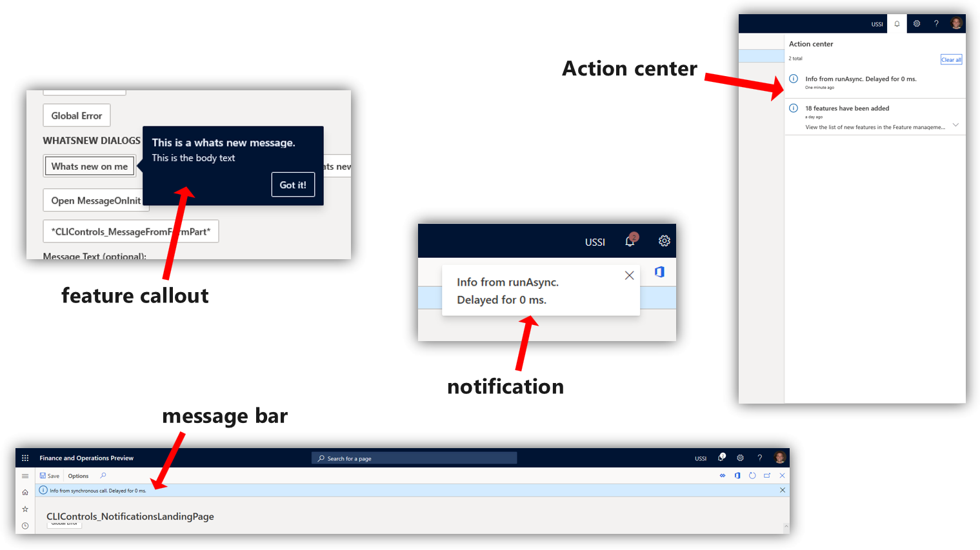Viewport: 980px width, 550px height.
Task: Click the help question mark above the Action center pane
Action: click(936, 23)
